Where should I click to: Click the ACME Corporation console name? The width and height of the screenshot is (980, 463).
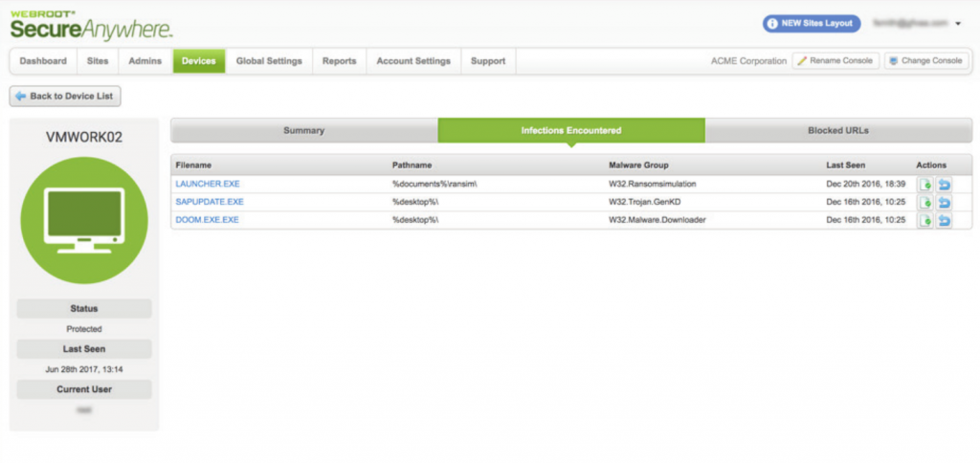(748, 61)
